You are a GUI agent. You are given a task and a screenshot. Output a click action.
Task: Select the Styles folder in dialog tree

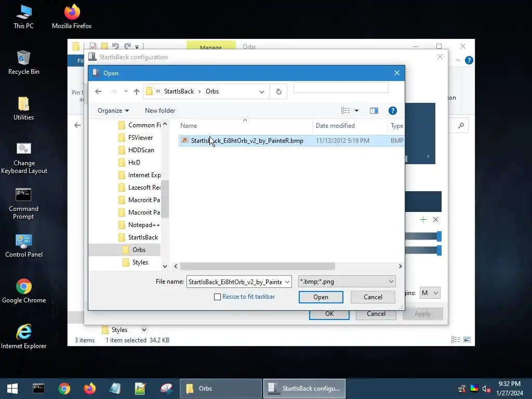point(135,262)
